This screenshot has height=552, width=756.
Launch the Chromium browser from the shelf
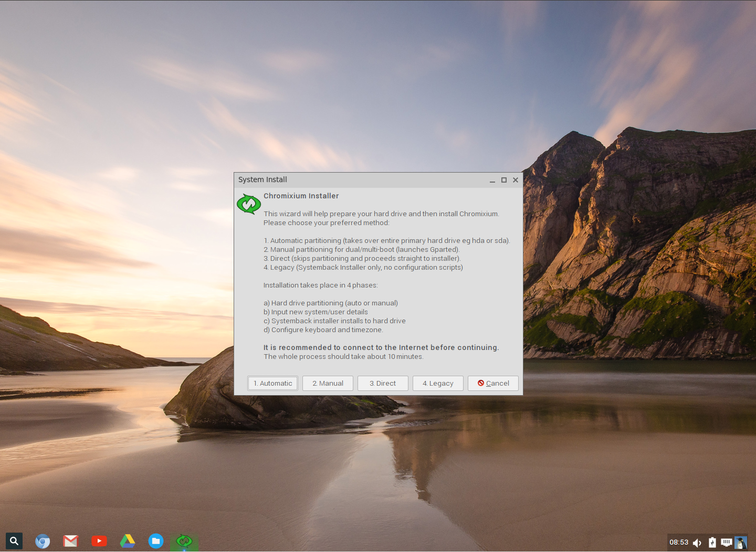[43, 541]
